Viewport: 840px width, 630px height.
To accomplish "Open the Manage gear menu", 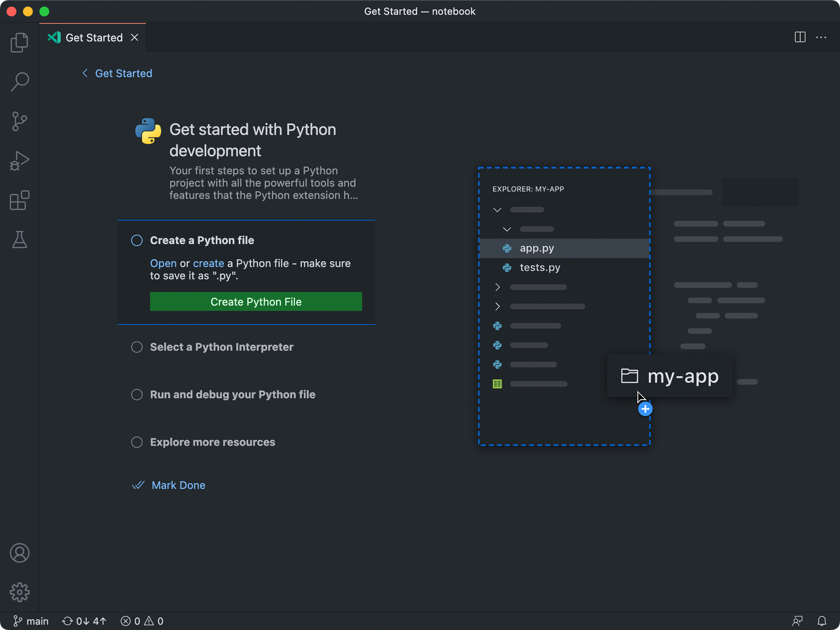I will coord(19,593).
